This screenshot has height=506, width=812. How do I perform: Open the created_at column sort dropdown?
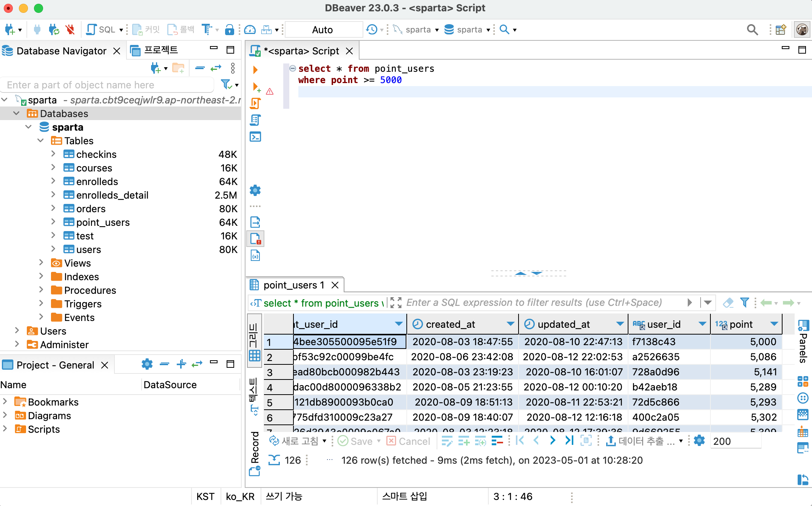pyautogui.click(x=510, y=324)
